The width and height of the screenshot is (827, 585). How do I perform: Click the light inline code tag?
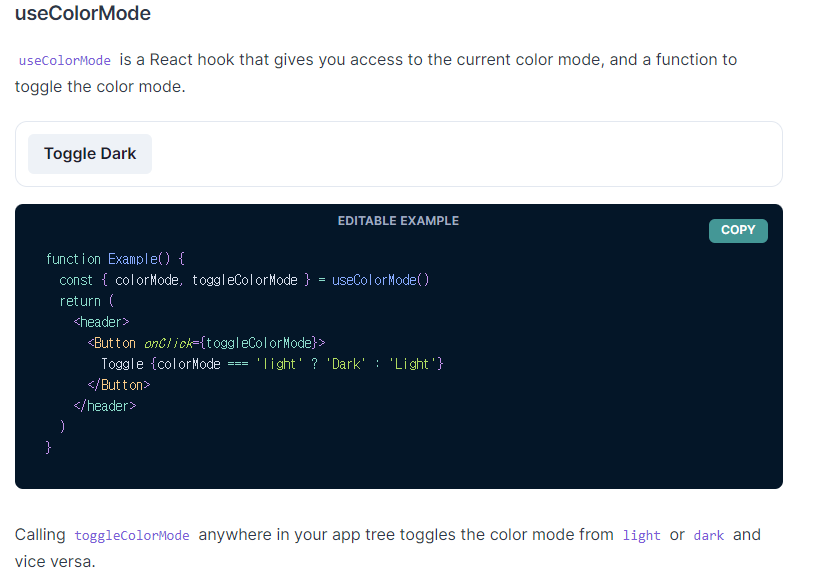(641, 535)
